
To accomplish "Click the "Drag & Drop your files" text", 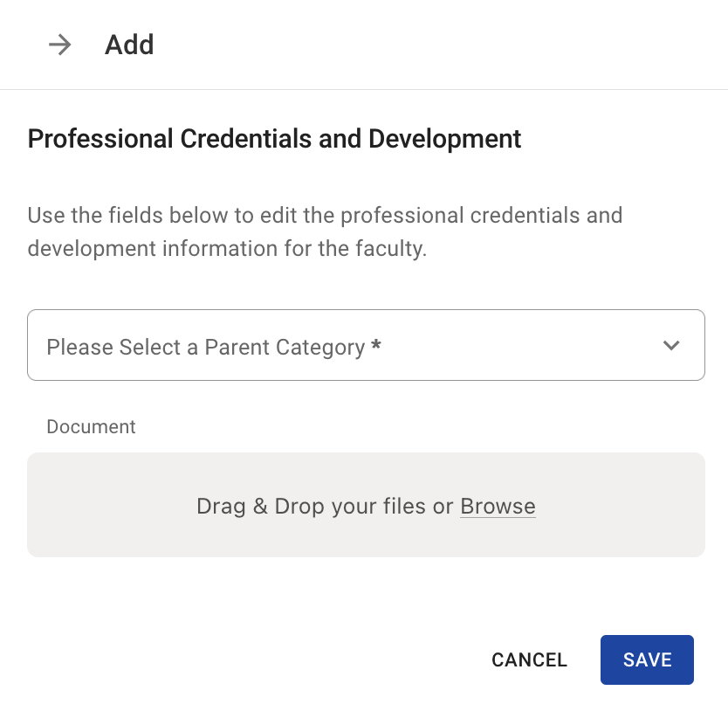I will tap(312, 507).
